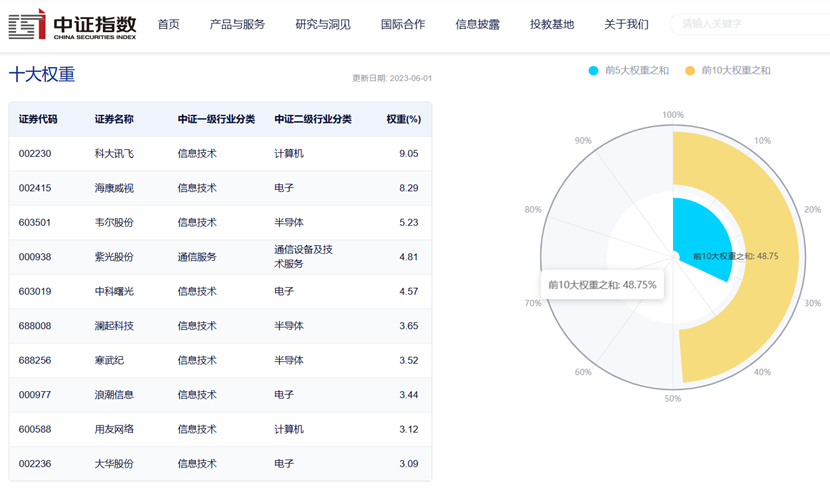Screen dimensions: 830x490
Task: Go to the 国际合作 menu item
Action: (x=403, y=24)
